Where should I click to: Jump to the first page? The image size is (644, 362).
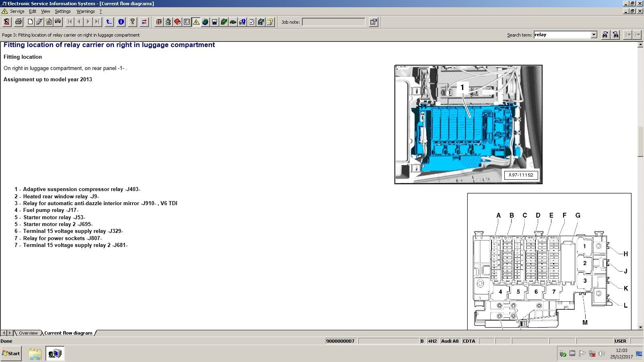69,22
